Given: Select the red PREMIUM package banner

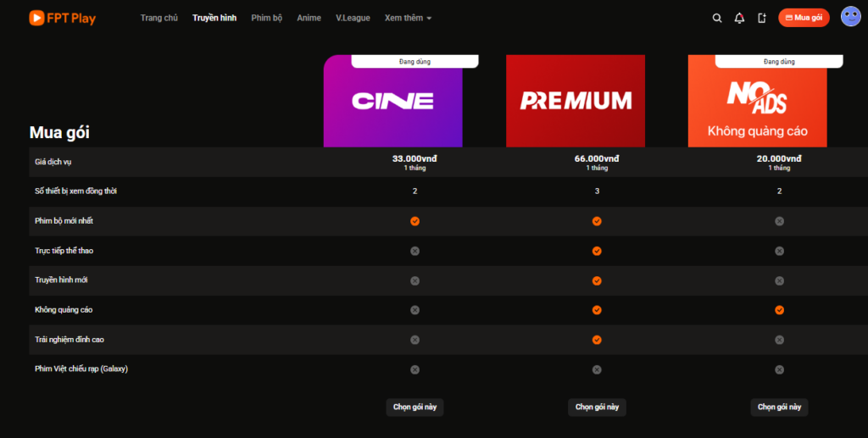Looking at the screenshot, I should 576,102.
